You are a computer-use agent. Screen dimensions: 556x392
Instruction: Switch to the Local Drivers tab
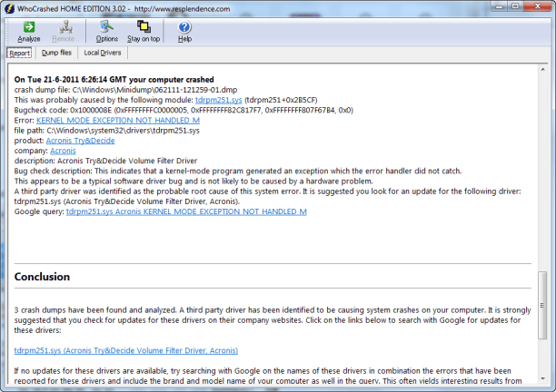103,53
